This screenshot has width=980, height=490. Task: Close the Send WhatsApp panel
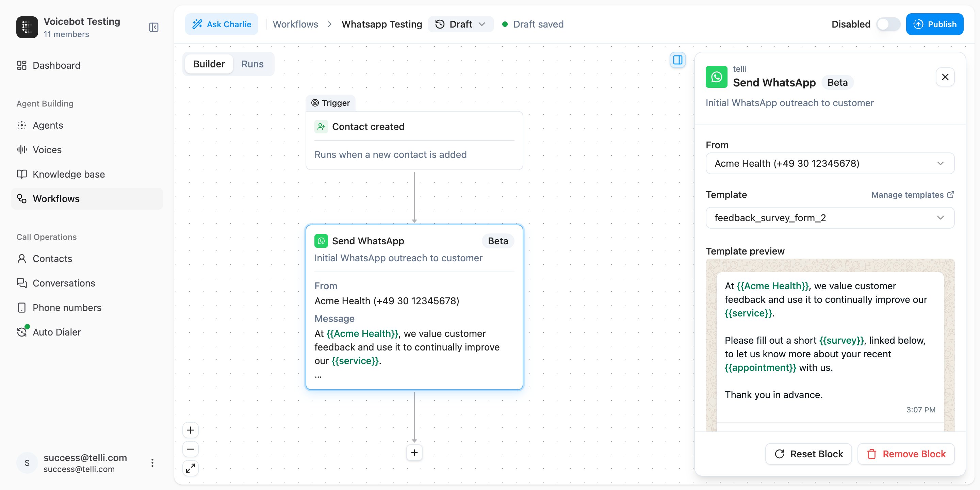pos(945,77)
